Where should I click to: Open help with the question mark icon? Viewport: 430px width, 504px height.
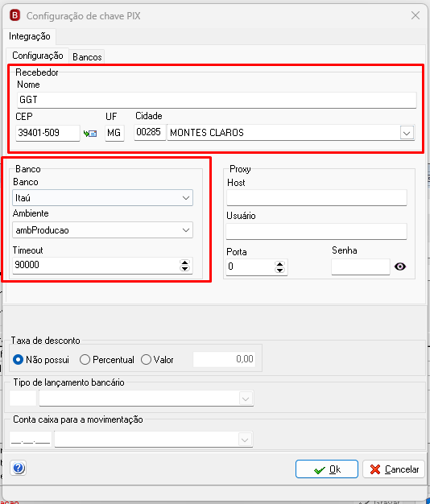[x=19, y=468]
